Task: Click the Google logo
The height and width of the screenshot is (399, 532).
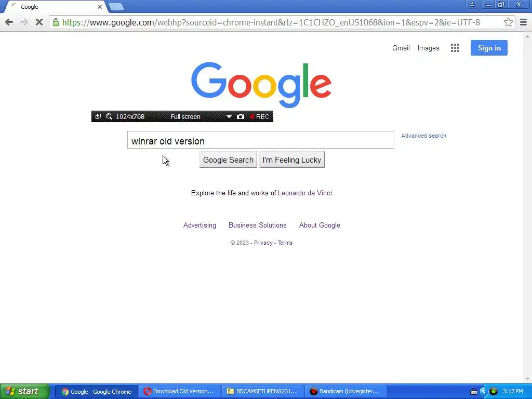Action: [x=261, y=85]
